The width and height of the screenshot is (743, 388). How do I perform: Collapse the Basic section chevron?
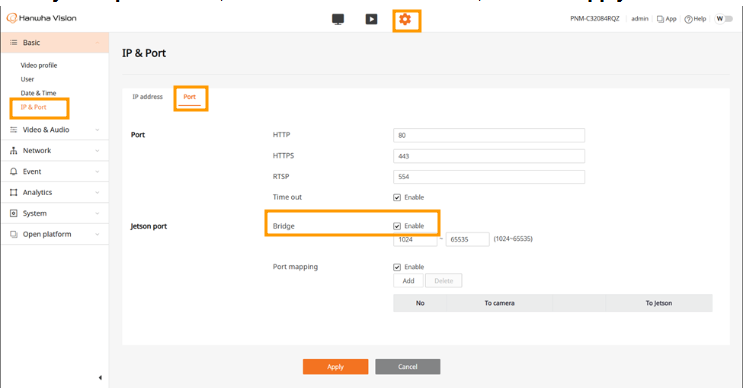click(x=97, y=43)
